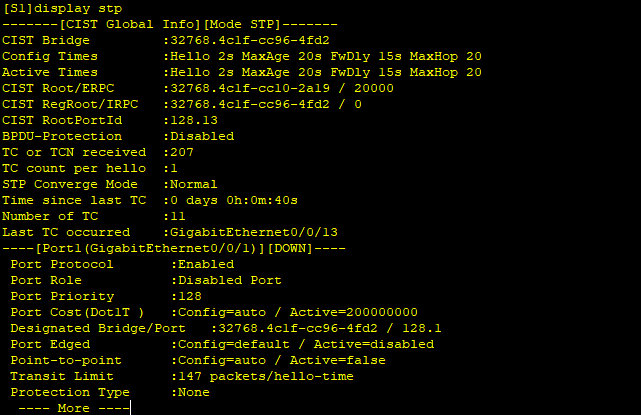Click the More prompt at the bottom

coord(74,408)
